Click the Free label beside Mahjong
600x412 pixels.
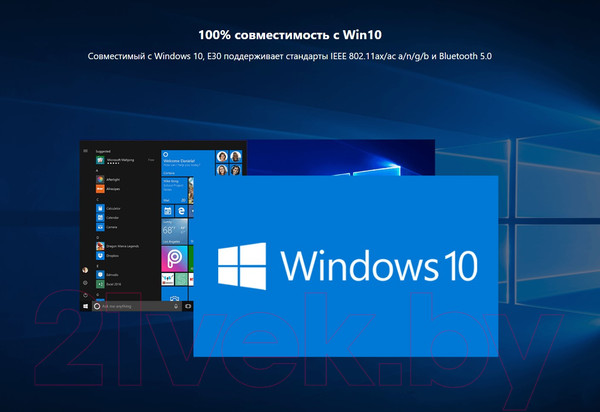click(x=151, y=160)
